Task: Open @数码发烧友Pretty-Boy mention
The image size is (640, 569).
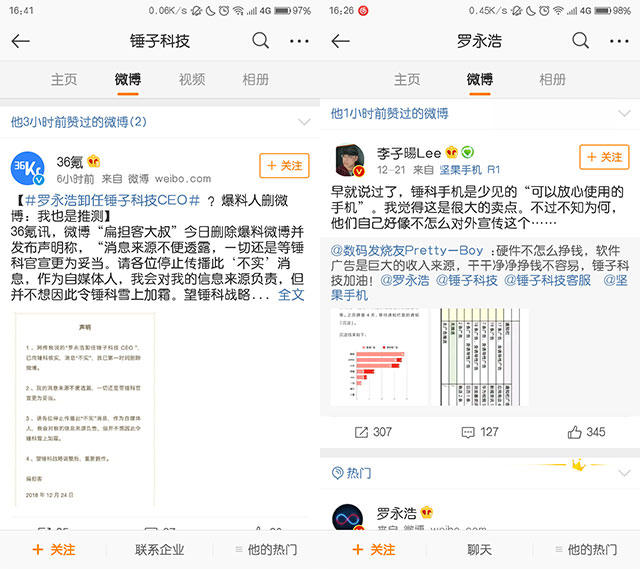Action: [x=407, y=250]
